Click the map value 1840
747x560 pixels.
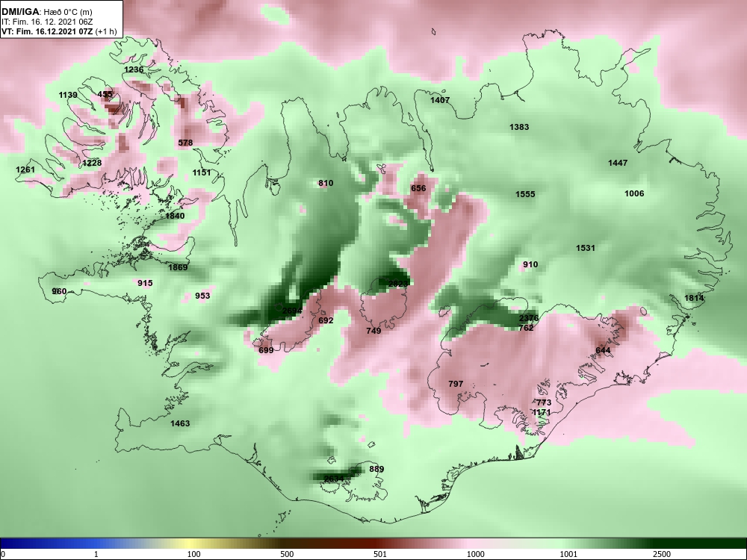(x=175, y=216)
